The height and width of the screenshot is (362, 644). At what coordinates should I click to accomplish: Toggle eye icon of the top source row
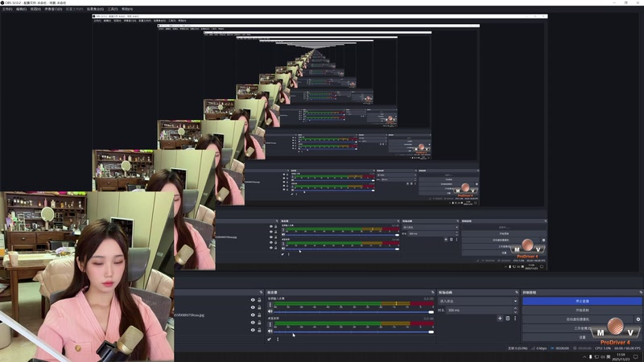253,300
